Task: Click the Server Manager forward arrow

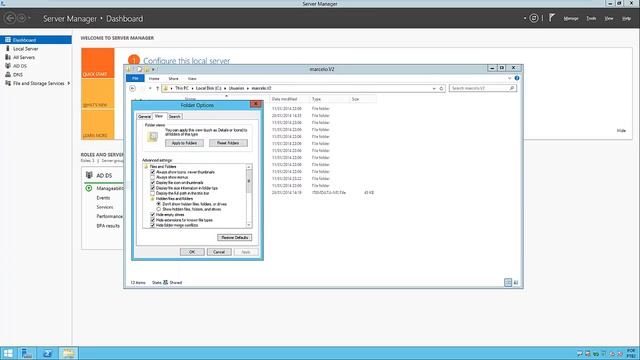Action: 21,18
